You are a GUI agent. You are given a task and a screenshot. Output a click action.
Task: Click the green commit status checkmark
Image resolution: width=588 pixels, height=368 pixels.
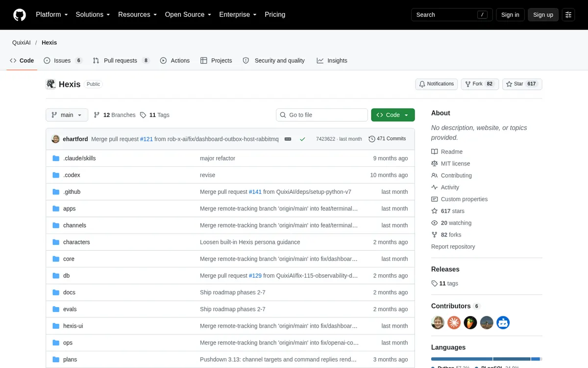click(x=302, y=139)
